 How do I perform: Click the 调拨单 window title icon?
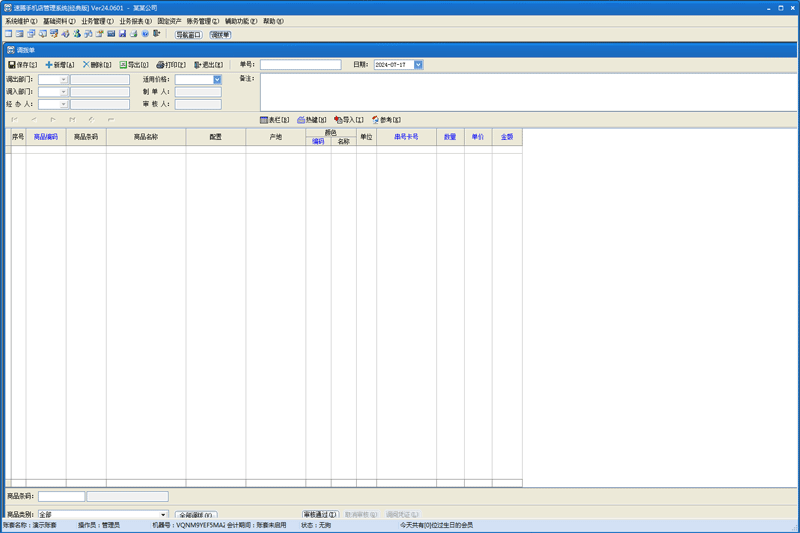pos(11,50)
